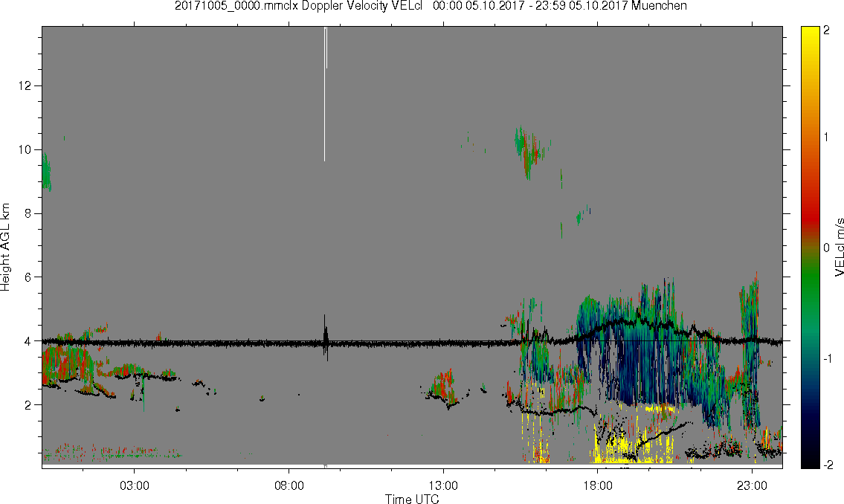Click the 23:00 time tick label
This screenshot has height=504, width=844.
752,485
